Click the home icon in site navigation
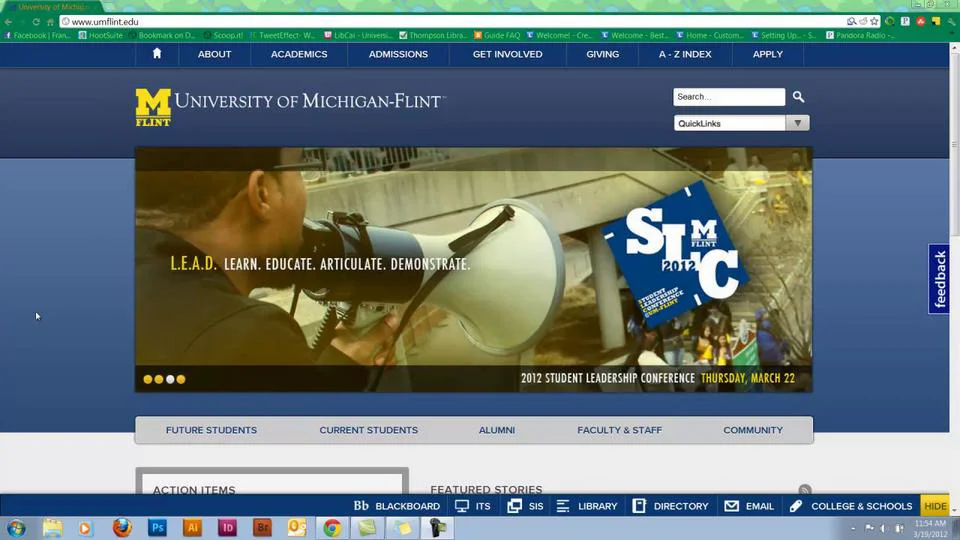The height and width of the screenshot is (540, 960). coord(157,54)
